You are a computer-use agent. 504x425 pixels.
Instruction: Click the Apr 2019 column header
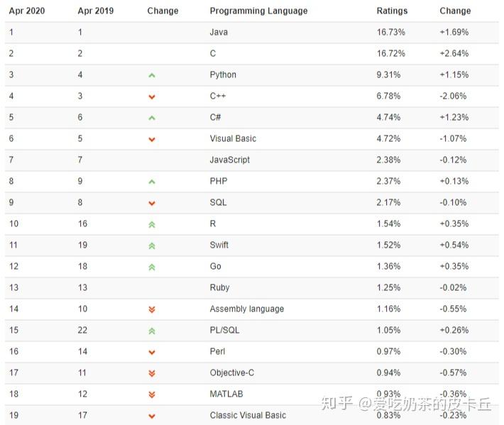(x=96, y=11)
